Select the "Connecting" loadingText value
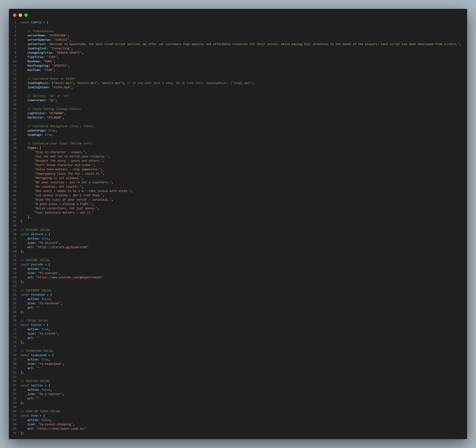The image size is (476, 448). tap(61, 48)
